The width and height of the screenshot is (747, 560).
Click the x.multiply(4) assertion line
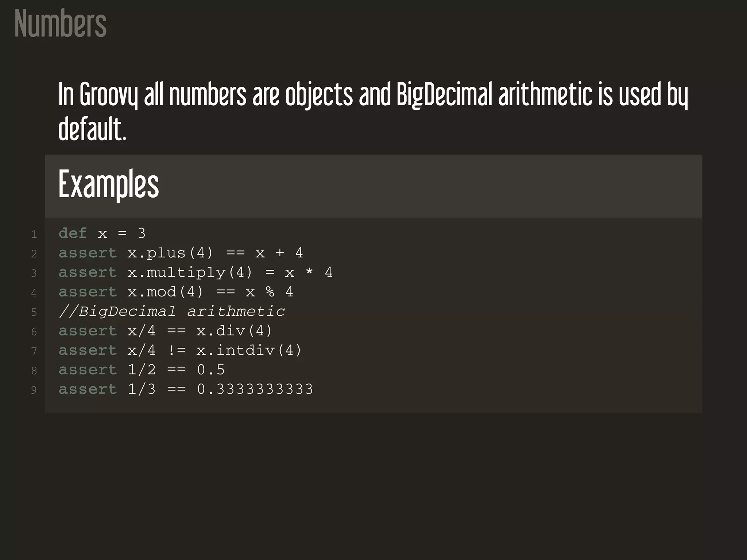pos(196,273)
